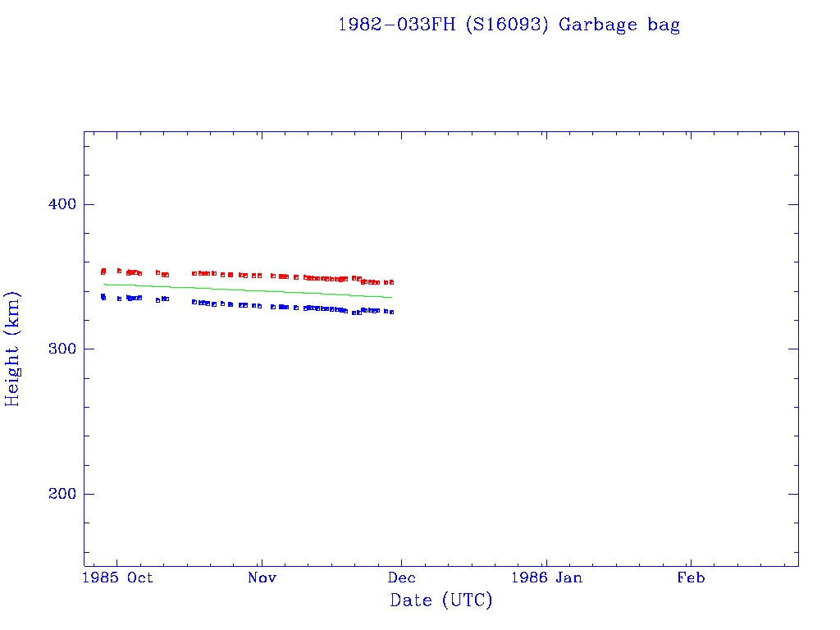Screen dimensions: 840x630
Task: Pick the leftmost red apogee data marker
Action: pyautogui.click(x=103, y=271)
